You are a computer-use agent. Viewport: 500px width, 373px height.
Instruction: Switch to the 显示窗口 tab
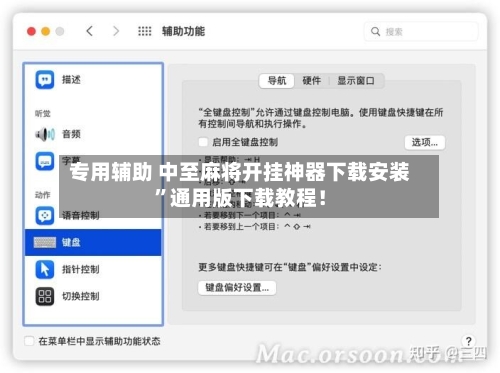pyautogui.click(x=356, y=81)
